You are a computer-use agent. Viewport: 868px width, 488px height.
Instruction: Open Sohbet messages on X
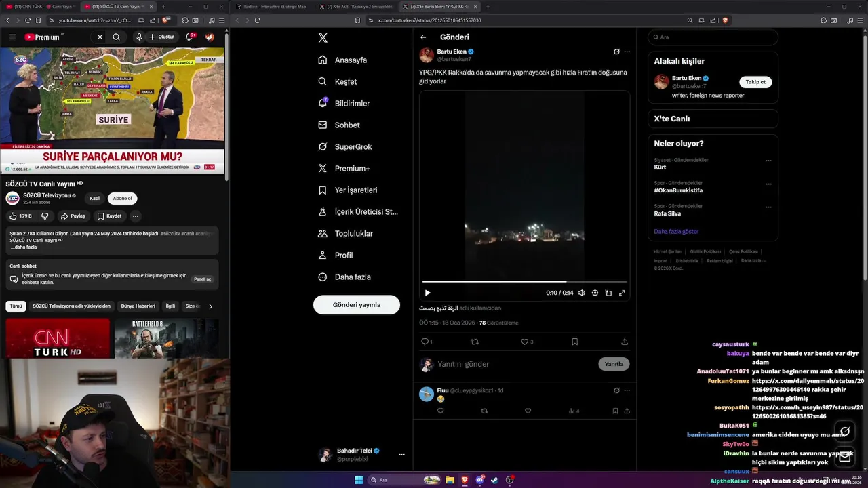[x=339, y=125]
